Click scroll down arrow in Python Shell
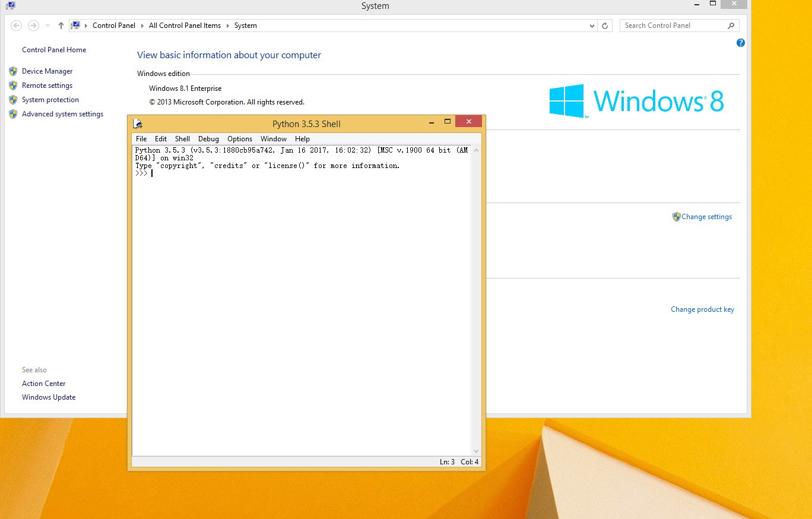 476,451
